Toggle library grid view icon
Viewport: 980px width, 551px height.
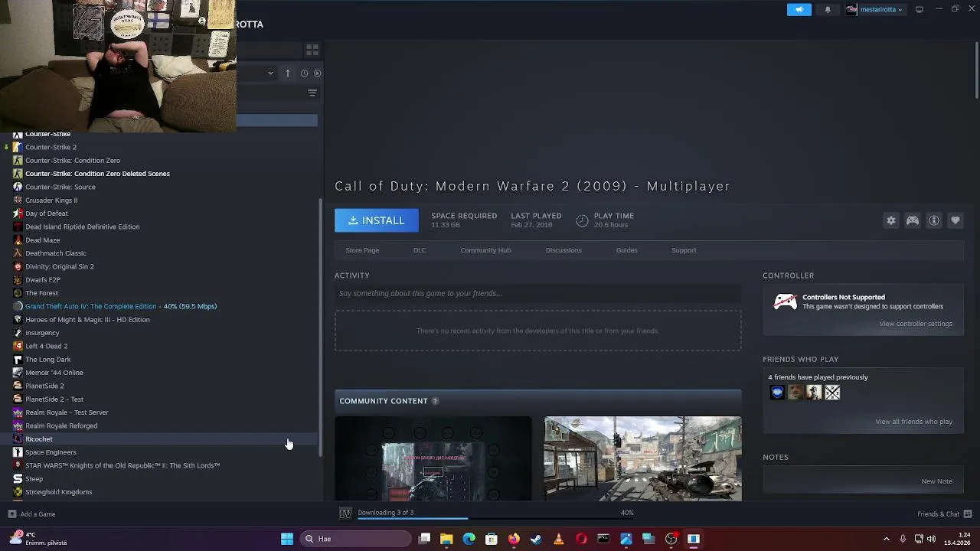[x=312, y=50]
